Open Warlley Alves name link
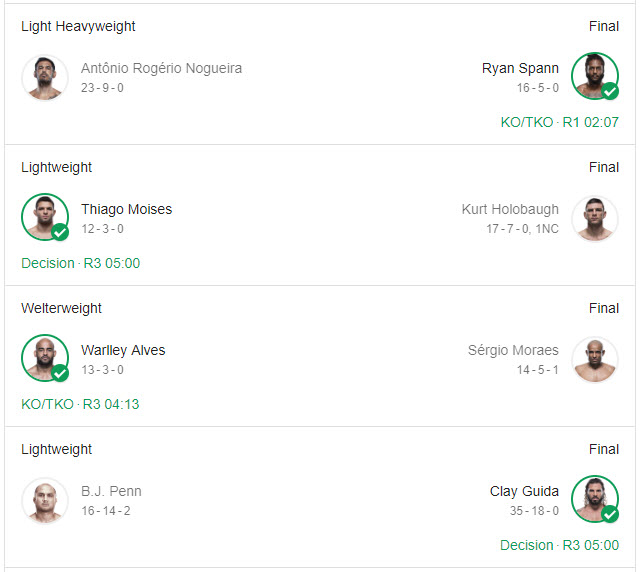644x572 pixels. pos(123,350)
